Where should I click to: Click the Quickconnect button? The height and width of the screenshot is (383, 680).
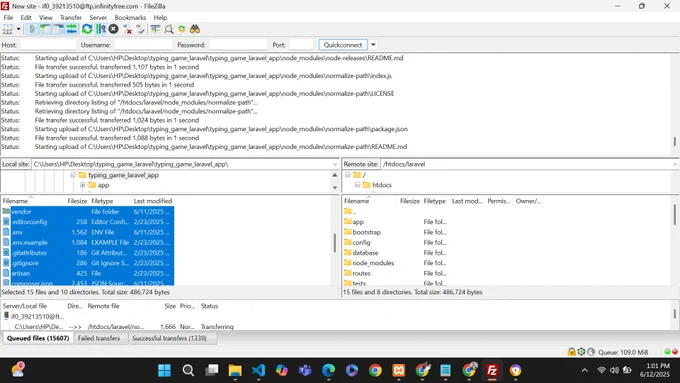[x=343, y=45]
